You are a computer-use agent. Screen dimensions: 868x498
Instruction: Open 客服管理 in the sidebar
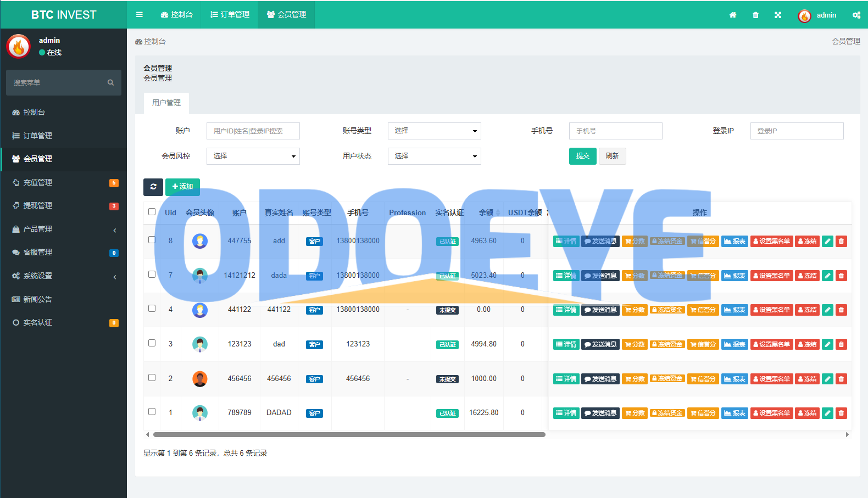[x=64, y=252]
